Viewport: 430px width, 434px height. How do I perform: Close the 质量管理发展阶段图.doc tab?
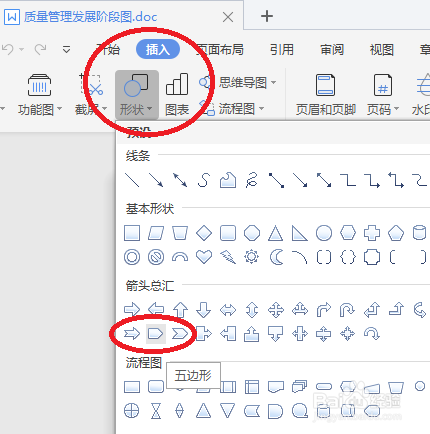point(228,17)
